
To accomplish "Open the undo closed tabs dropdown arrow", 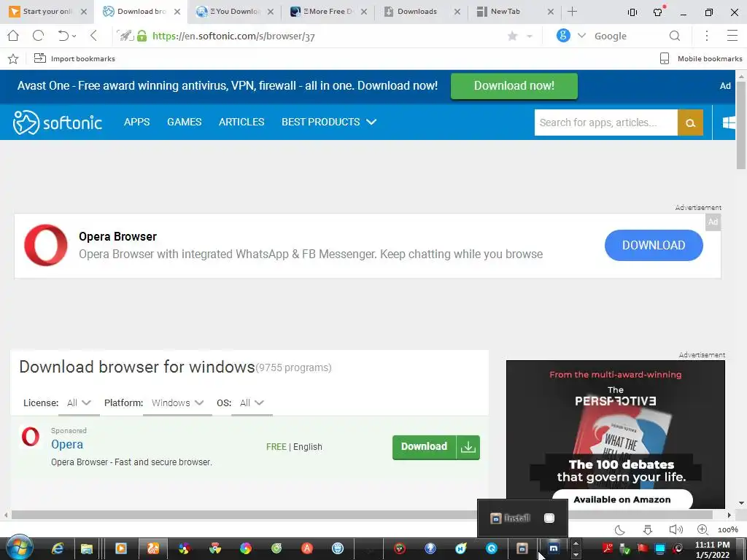I will coord(74,36).
